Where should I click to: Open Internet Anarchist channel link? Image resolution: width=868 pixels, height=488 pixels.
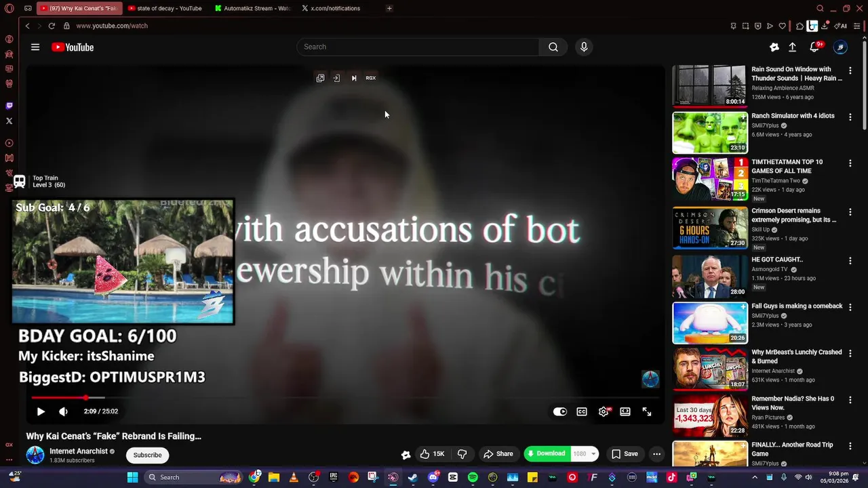pos(79,451)
